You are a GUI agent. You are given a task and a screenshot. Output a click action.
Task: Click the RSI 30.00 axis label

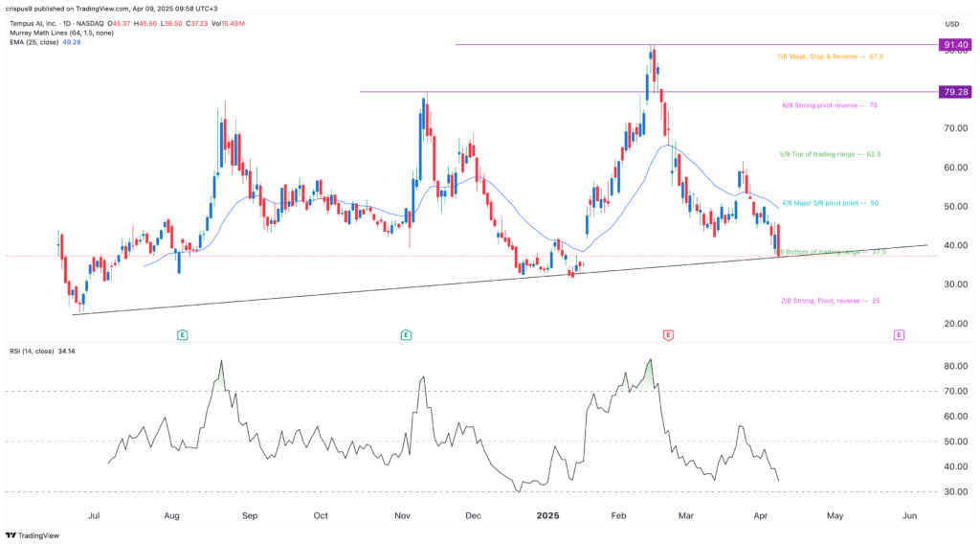coord(956,491)
